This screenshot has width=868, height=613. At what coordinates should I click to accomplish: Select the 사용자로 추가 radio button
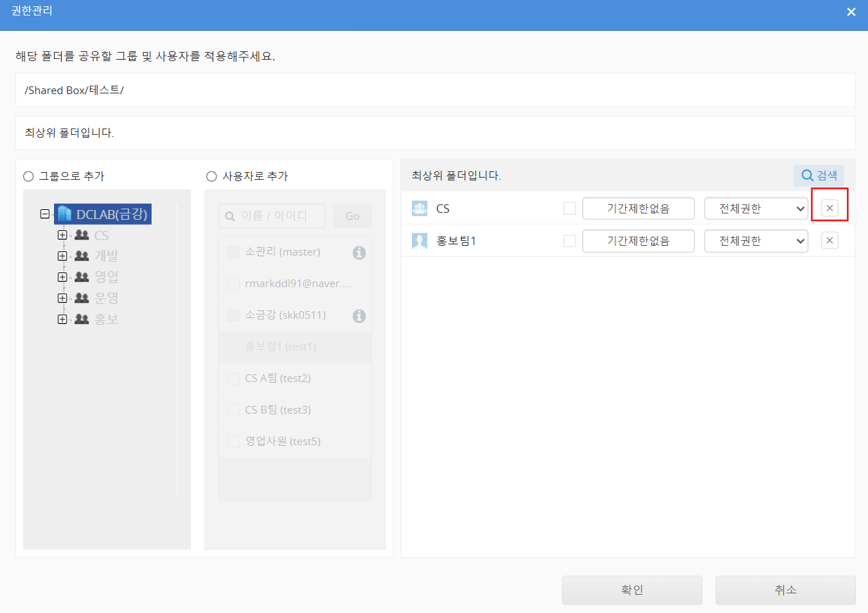tap(211, 176)
